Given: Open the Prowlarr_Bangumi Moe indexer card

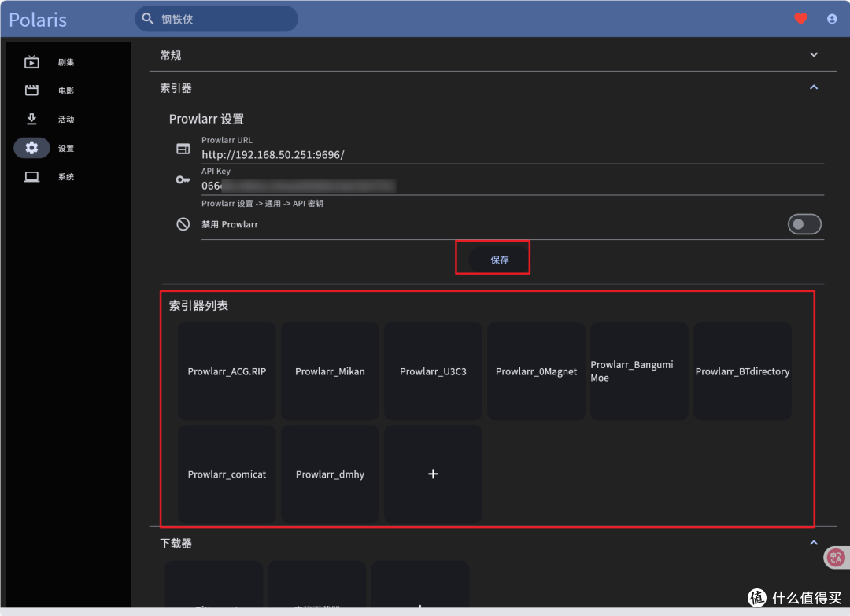Looking at the screenshot, I should pyautogui.click(x=639, y=371).
